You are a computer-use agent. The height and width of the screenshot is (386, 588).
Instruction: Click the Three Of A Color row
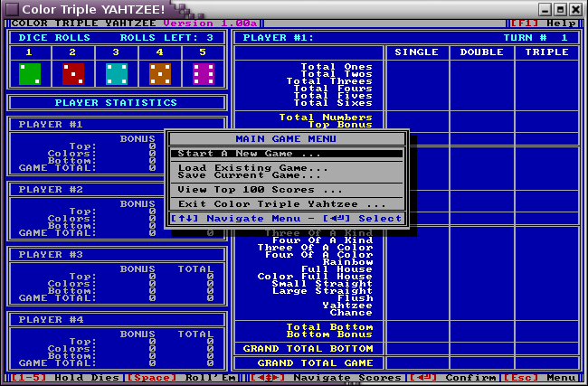click(x=315, y=248)
